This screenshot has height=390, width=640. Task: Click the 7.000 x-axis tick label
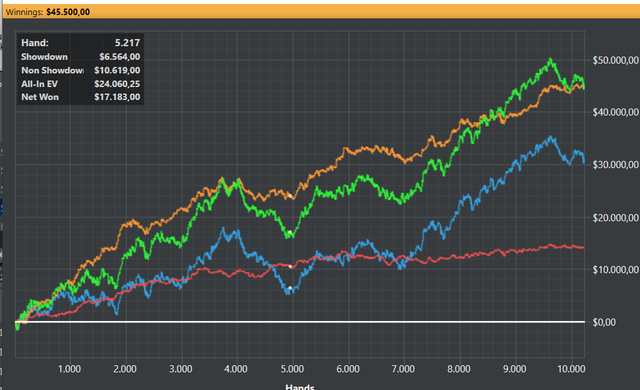(x=403, y=369)
